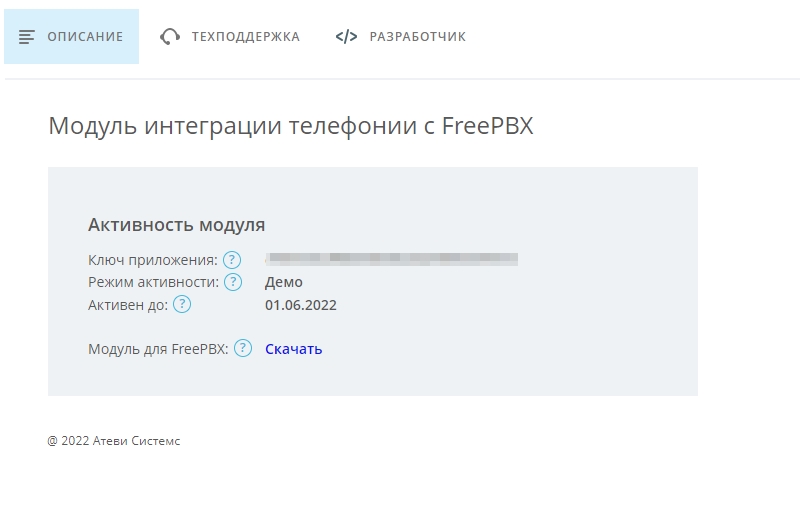Click the question mark beside Активен до
The height and width of the screenshot is (521, 800).
182,305
